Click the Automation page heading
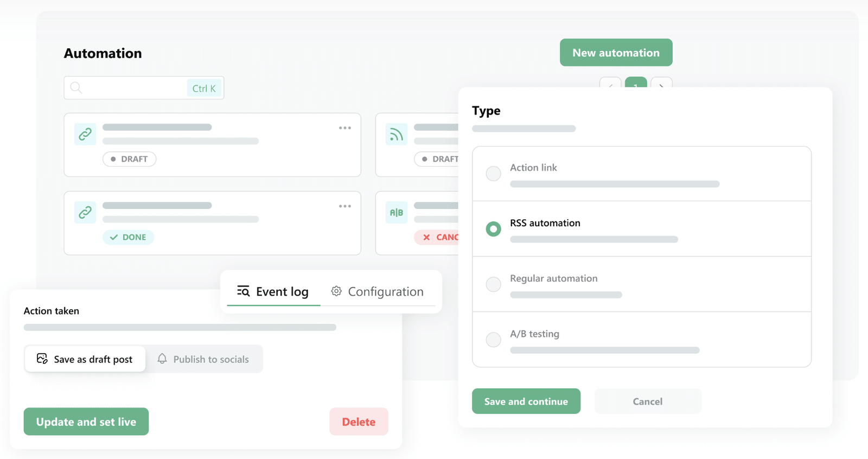 pyautogui.click(x=103, y=53)
